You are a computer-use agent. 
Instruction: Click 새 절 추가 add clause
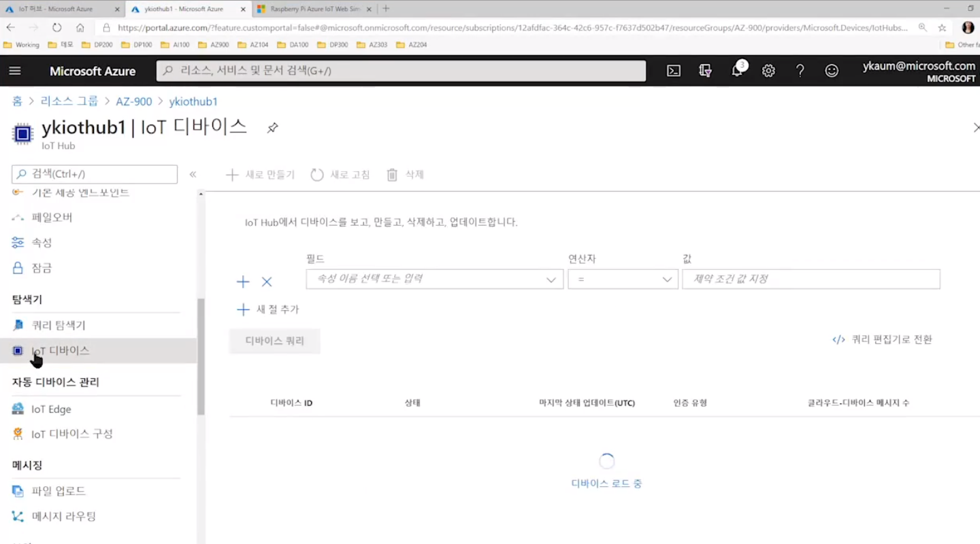[268, 309]
